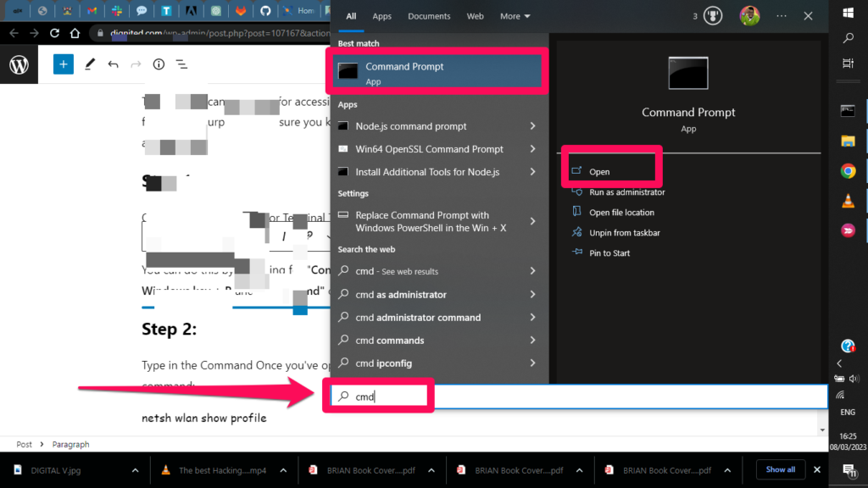Image resolution: width=868 pixels, height=488 pixels.
Task: Click the Windows Start button
Action: 848,13
